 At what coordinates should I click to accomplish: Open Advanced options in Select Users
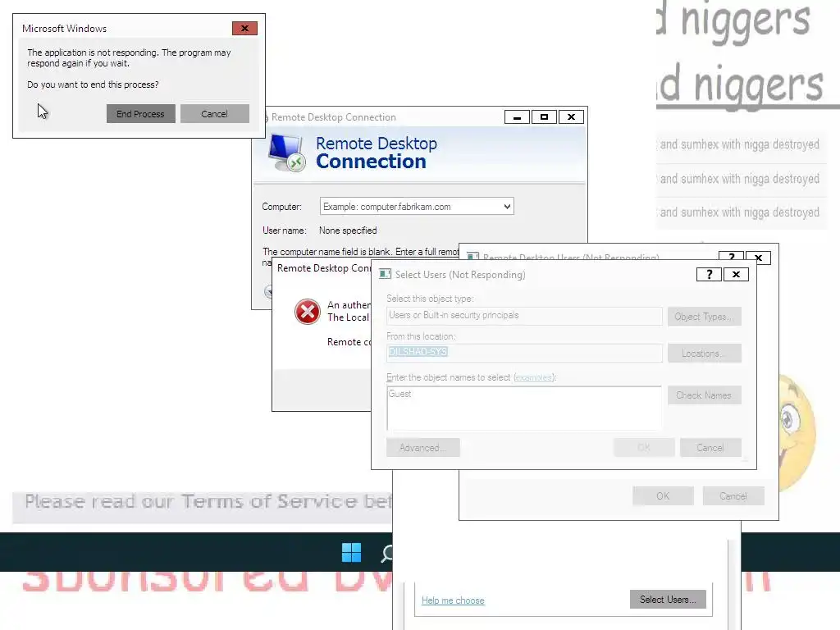click(x=423, y=447)
